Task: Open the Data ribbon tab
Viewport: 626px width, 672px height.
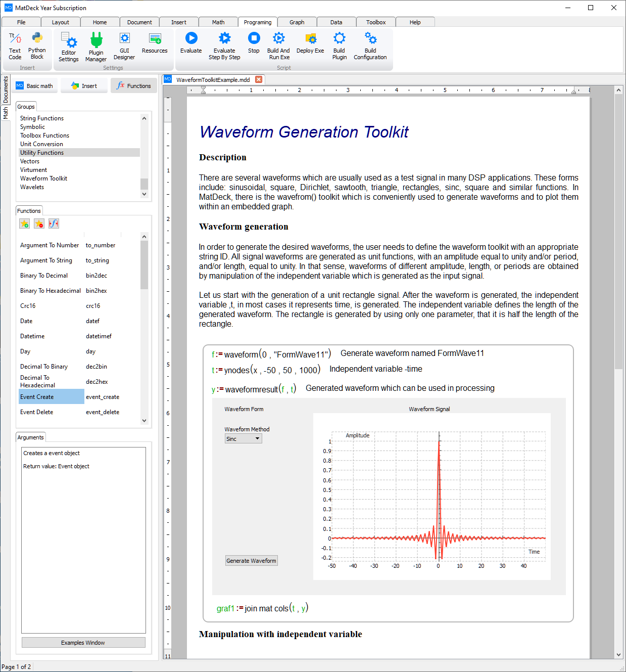Action: pos(336,22)
